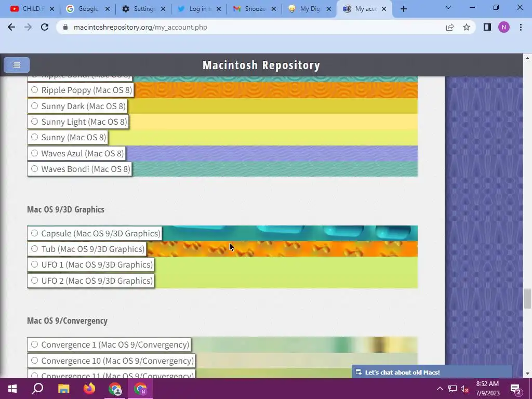Image resolution: width=532 pixels, height=399 pixels.
Task: View site information lock icon
Action: (x=66, y=27)
